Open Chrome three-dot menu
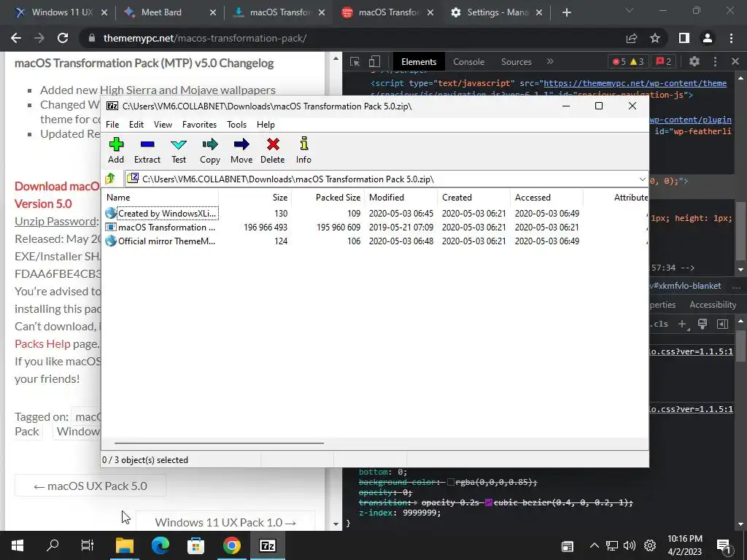The height and width of the screenshot is (560, 747). (731, 38)
